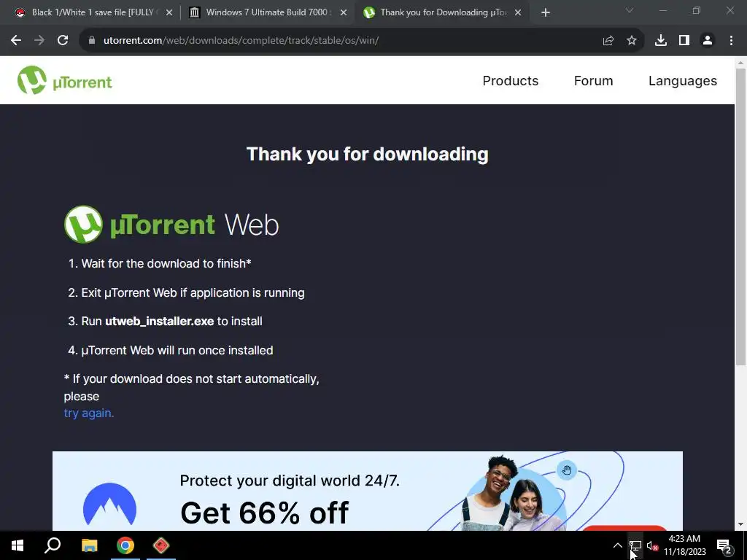Open Chrome downloads tray icon

pos(661,41)
